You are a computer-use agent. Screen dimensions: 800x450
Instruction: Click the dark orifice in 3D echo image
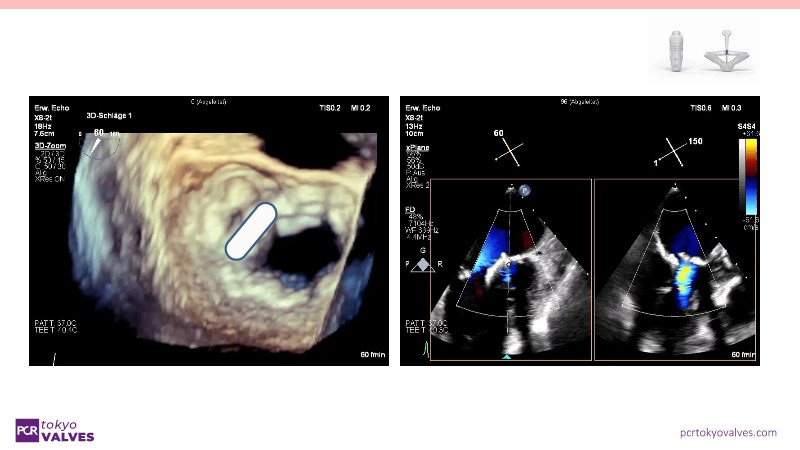302,250
